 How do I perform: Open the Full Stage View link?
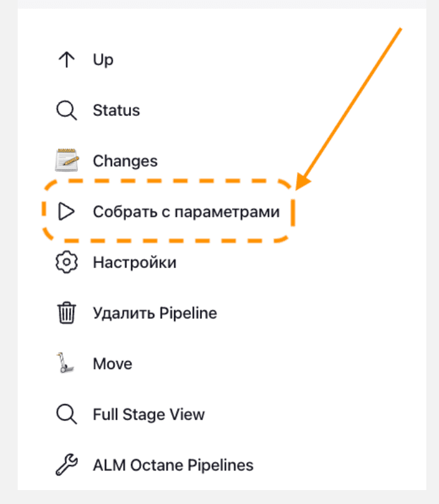tap(149, 415)
